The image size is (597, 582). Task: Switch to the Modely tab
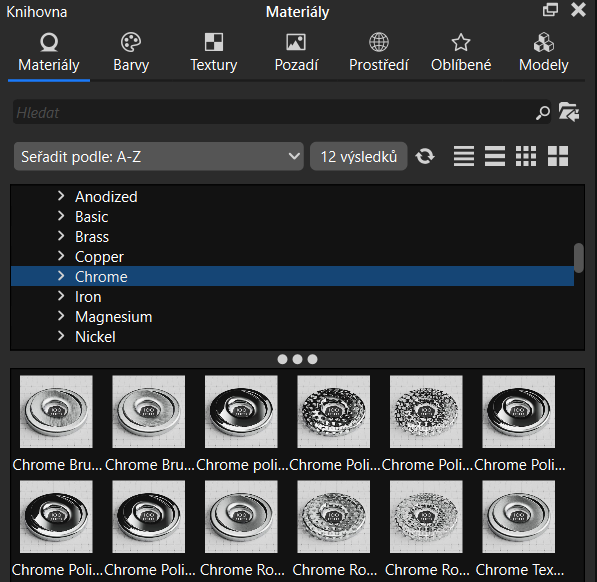(543, 53)
